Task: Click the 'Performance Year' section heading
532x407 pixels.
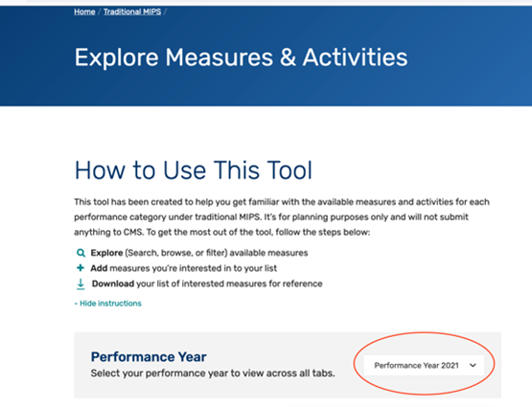Action: (149, 357)
